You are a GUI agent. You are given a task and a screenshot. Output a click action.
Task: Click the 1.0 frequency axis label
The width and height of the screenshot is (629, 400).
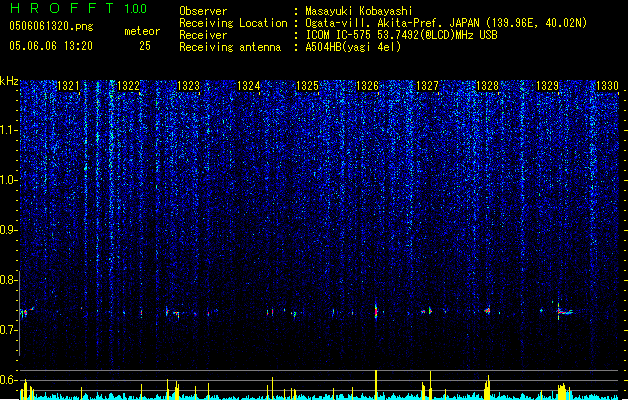[8, 180]
